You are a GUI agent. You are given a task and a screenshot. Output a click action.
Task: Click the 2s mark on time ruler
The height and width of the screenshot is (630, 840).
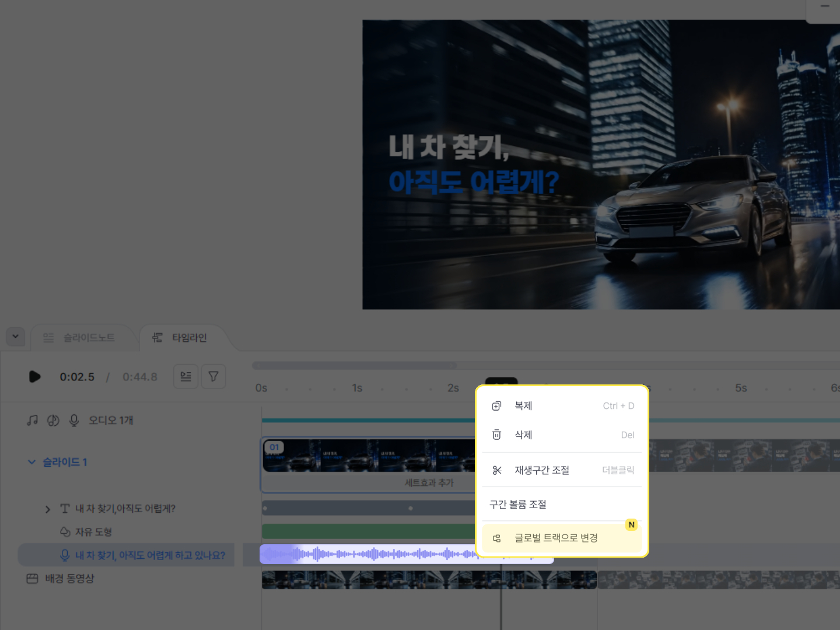tap(453, 388)
